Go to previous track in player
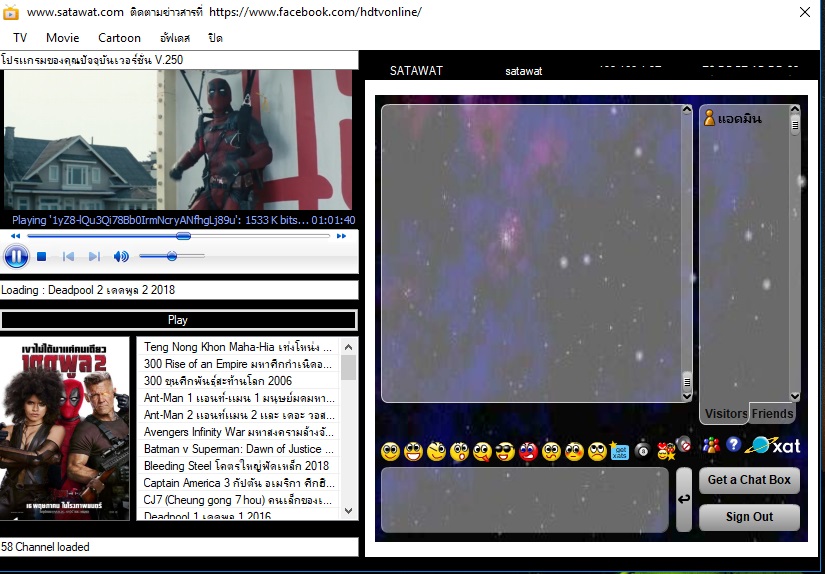The width and height of the screenshot is (825, 574). point(68,257)
